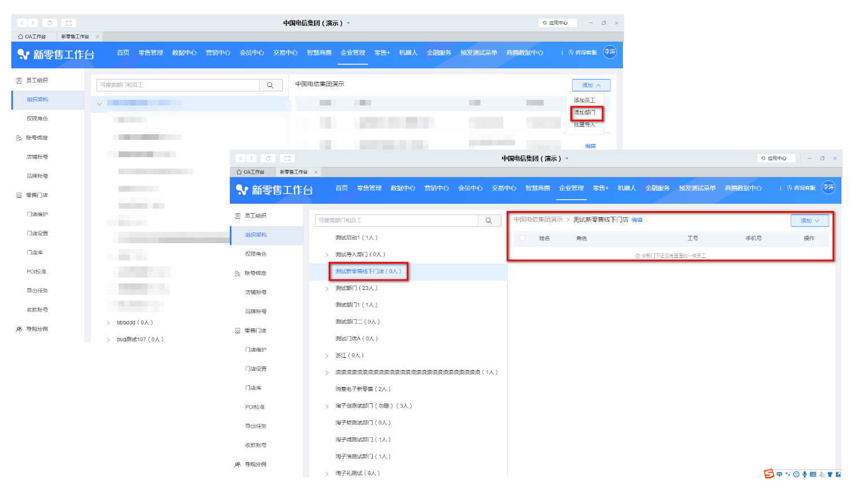Click the fullscreen icon in the front window toolbar
The height and width of the screenshot is (492, 868).
[287, 159]
